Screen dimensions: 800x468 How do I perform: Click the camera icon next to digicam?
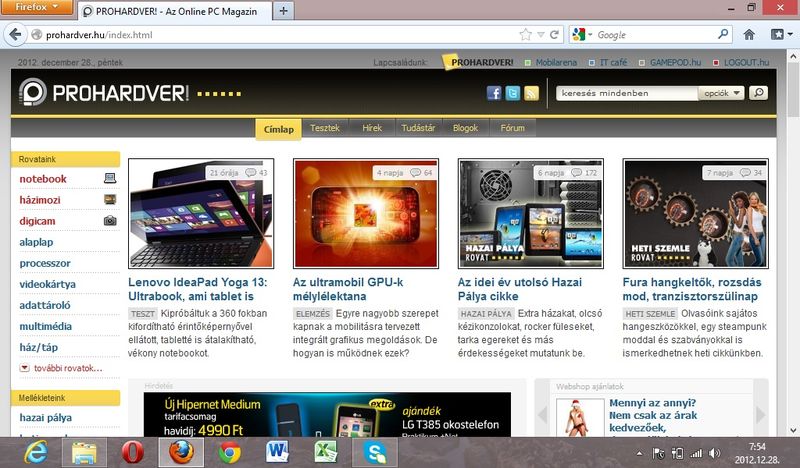point(110,220)
